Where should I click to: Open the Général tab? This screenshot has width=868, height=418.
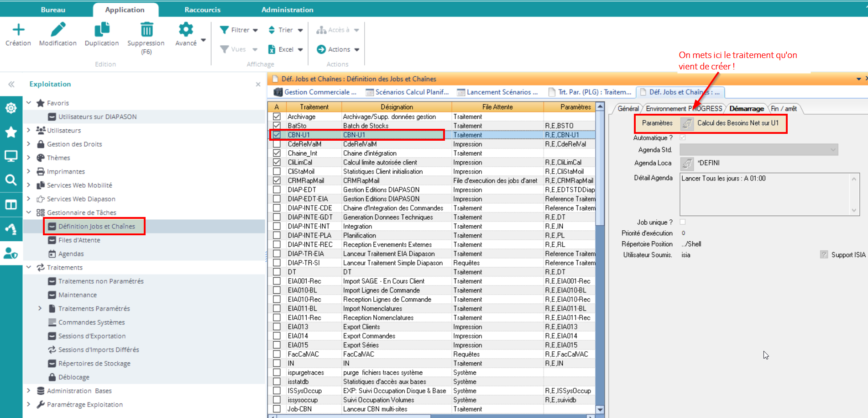pos(628,109)
